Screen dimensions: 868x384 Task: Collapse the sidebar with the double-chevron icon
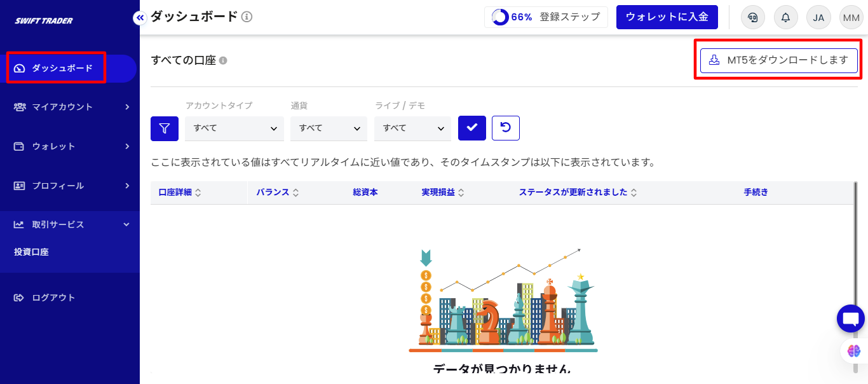coord(139,18)
